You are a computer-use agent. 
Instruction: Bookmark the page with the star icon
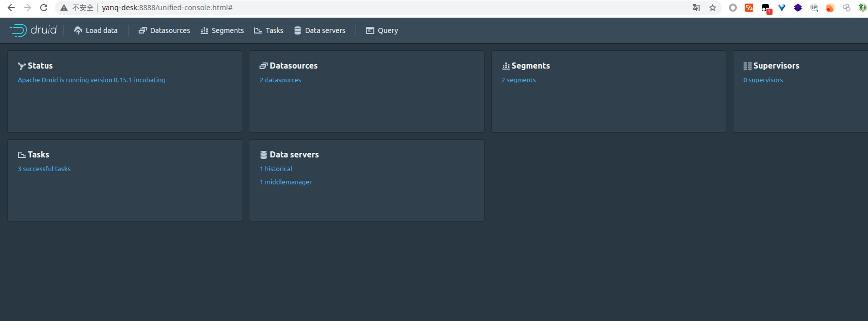pyautogui.click(x=713, y=8)
